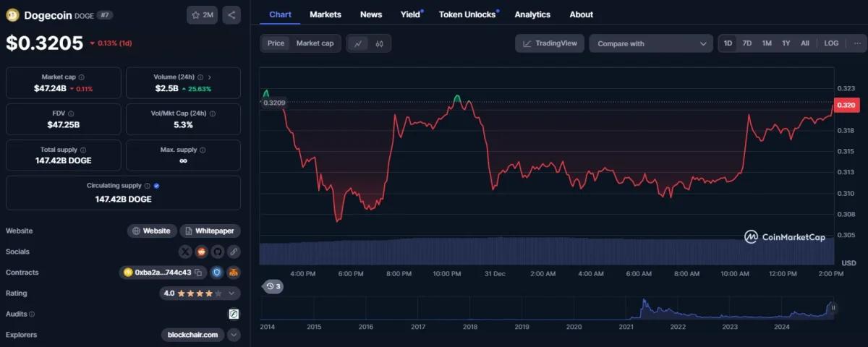Click the pause handle on range overview
This screenshot has width=868, height=347.
click(x=833, y=307)
